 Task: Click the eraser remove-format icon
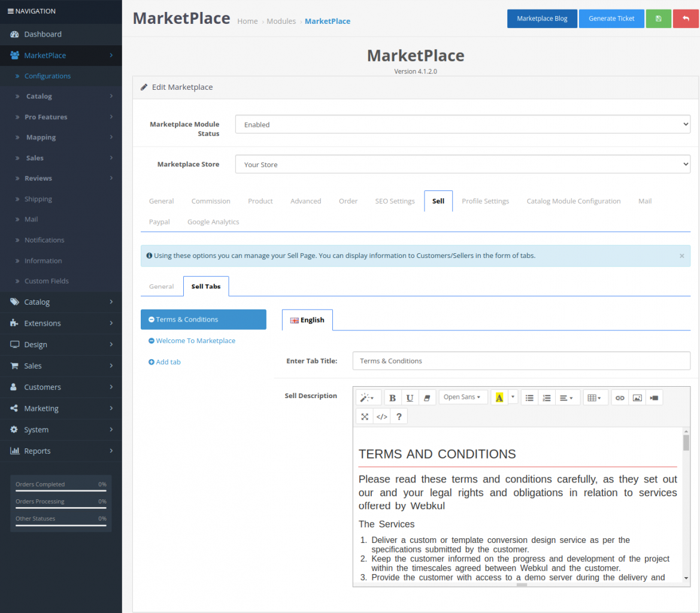click(427, 397)
